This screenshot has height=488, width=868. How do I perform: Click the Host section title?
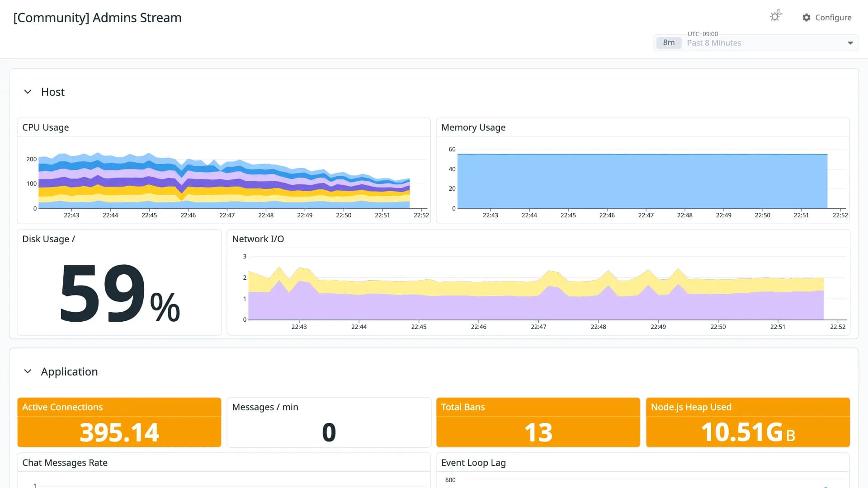53,92
